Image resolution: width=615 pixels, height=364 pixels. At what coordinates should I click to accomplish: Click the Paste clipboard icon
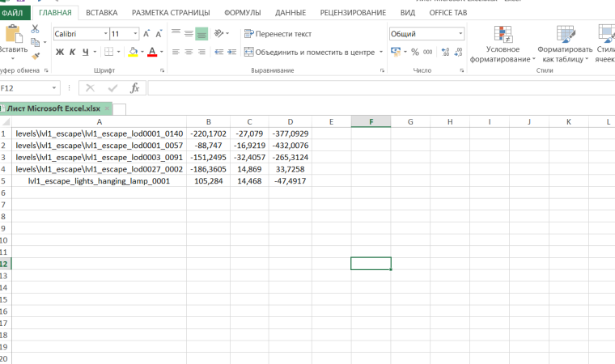point(13,34)
